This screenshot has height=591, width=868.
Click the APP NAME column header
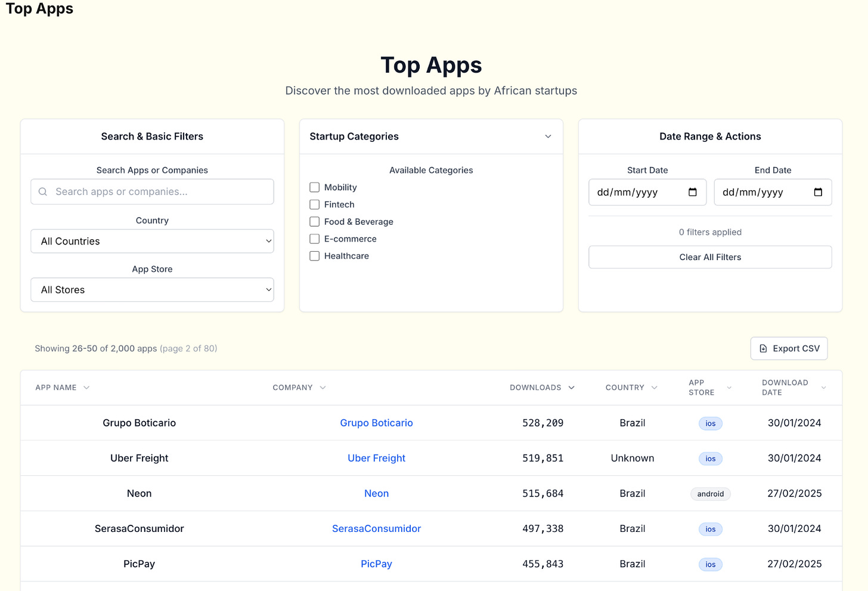pyautogui.click(x=56, y=388)
